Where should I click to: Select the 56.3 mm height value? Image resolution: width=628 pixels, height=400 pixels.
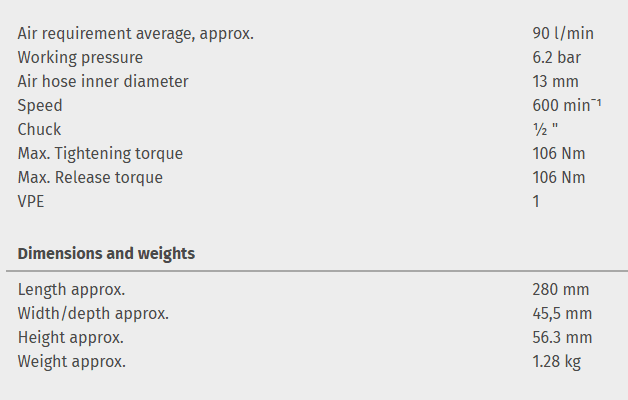562,337
